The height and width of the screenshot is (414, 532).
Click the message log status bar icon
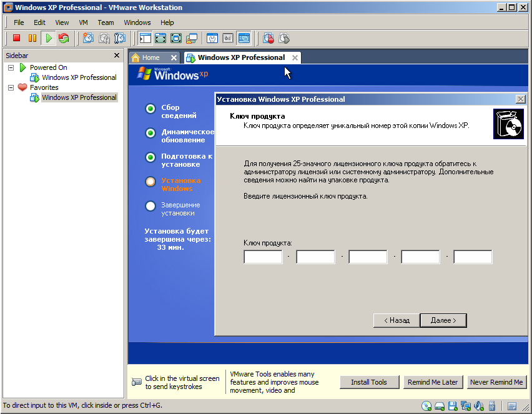click(x=512, y=406)
